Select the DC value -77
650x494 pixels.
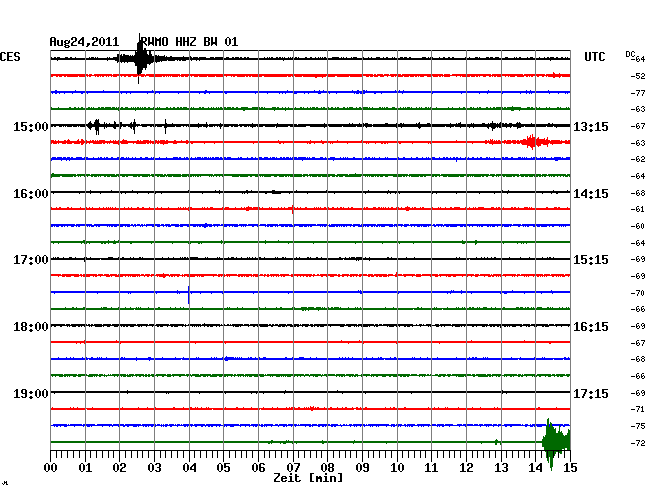pos(638,93)
